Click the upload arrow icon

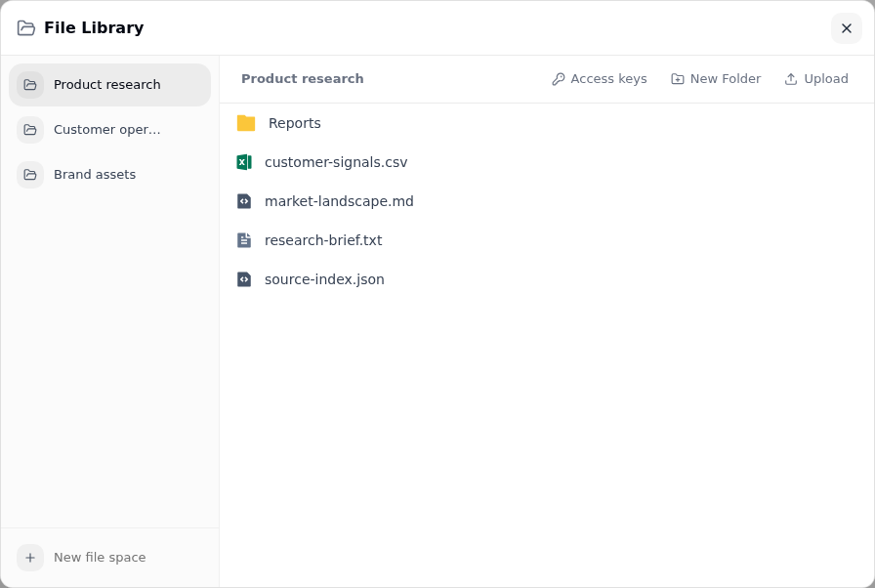[x=791, y=79]
